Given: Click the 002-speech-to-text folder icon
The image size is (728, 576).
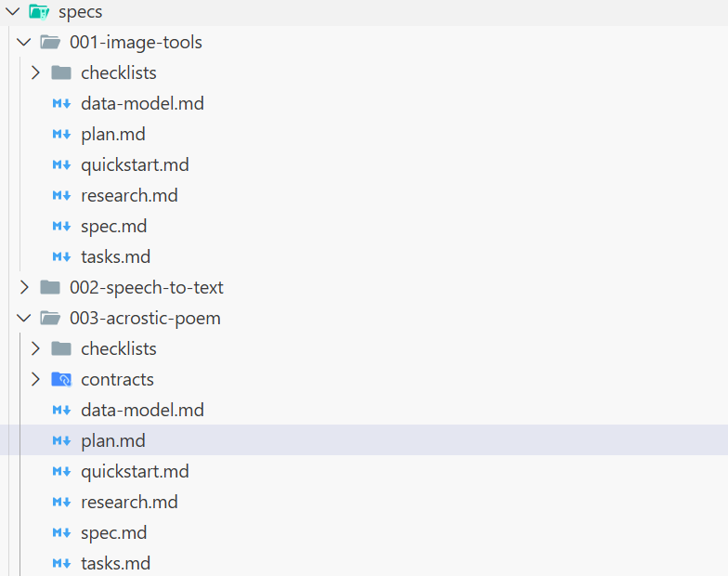Looking at the screenshot, I should point(50,288).
